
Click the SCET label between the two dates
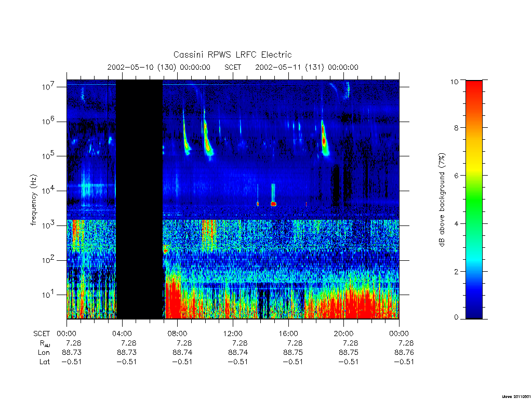233,67
